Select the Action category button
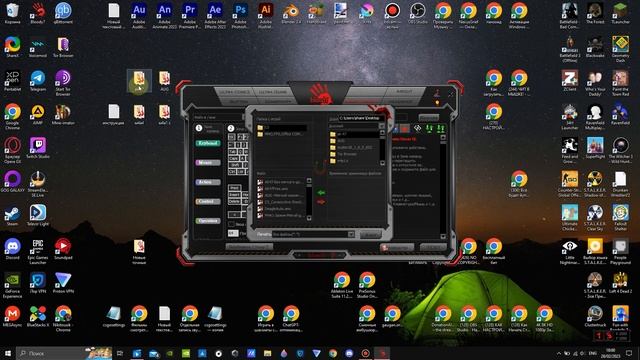Viewport: 640px width, 360px height. point(208,182)
